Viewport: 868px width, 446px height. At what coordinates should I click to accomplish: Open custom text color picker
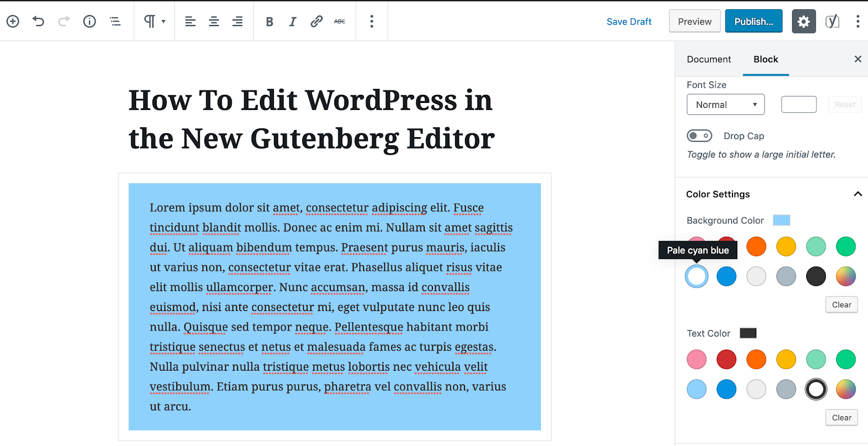(846, 389)
